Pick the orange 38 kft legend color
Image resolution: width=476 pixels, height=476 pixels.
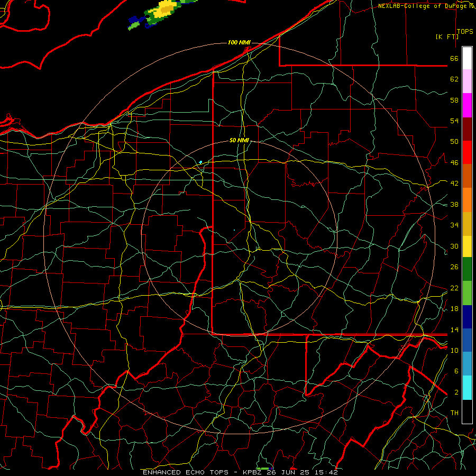(467, 200)
